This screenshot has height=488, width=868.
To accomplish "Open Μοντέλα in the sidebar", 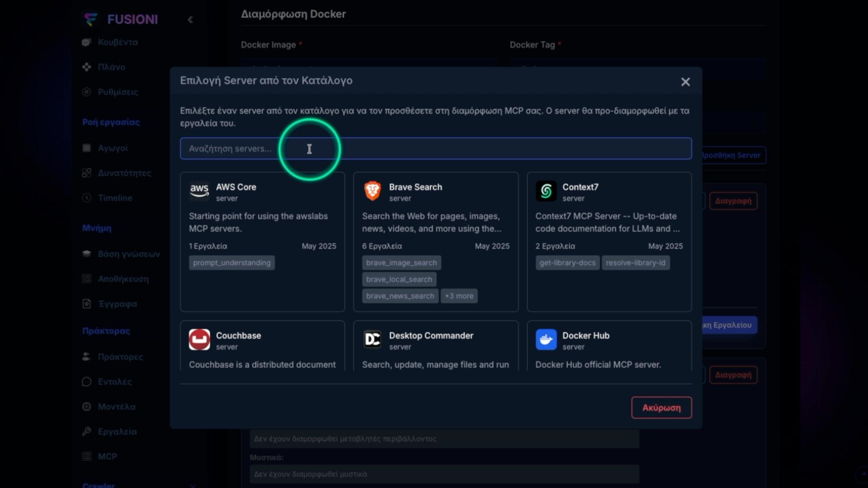I will coord(117,406).
